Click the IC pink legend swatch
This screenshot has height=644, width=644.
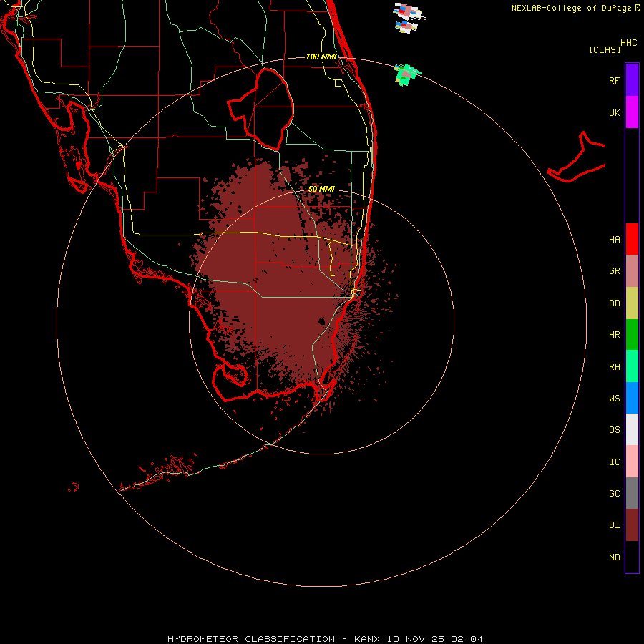(x=632, y=462)
